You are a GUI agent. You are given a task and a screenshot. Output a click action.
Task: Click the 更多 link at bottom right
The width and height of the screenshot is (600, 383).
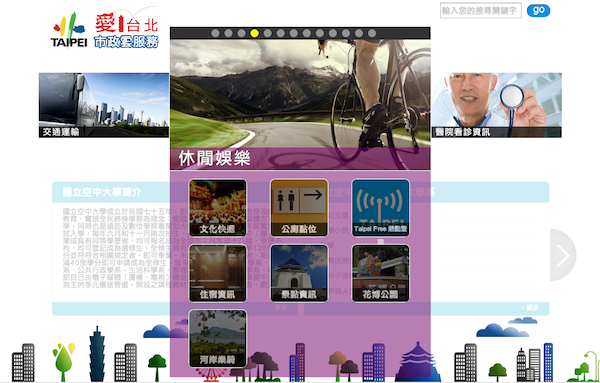point(530,308)
